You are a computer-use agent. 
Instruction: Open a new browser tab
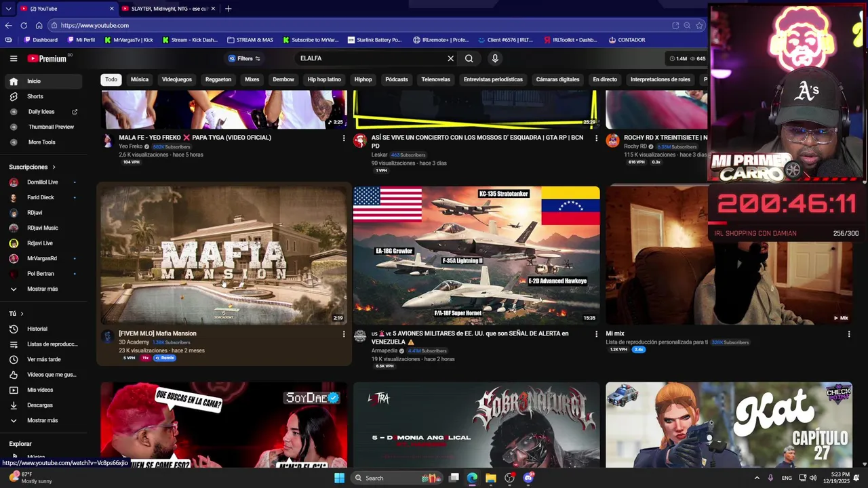coord(228,9)
